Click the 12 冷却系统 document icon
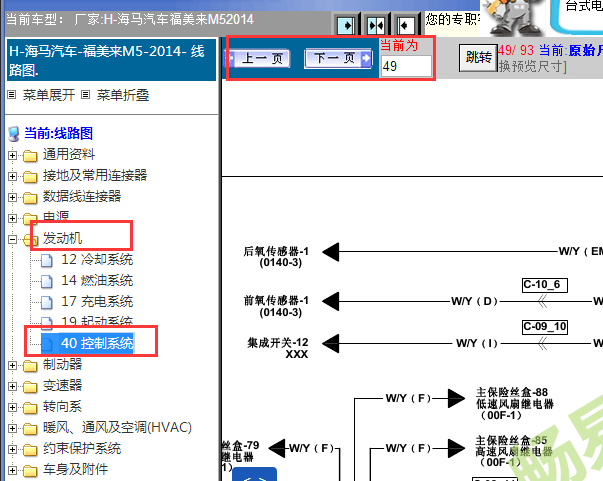Image resolution: width=603 pixels, height=481 pixels. [x=47, y=261]
